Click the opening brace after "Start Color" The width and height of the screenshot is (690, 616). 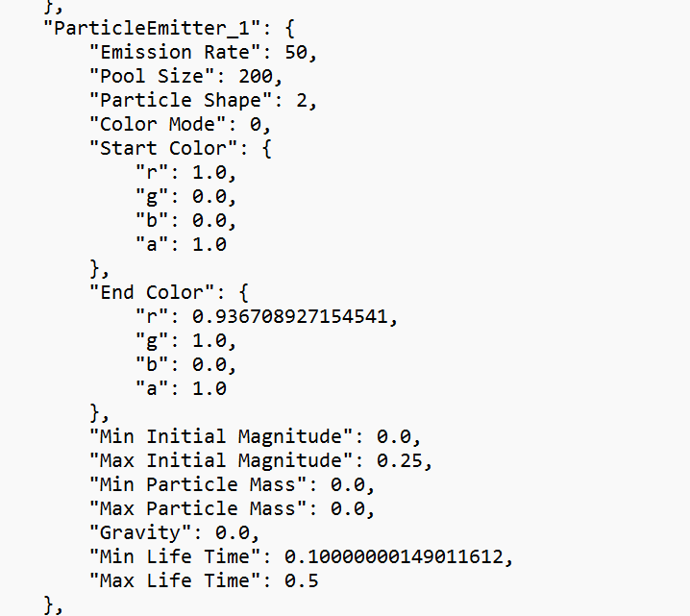pyautogui.click(x=266, y=148)
